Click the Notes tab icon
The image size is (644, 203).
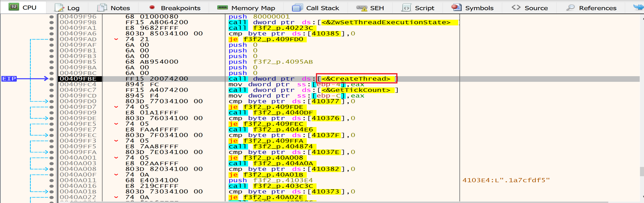(102, 8)
